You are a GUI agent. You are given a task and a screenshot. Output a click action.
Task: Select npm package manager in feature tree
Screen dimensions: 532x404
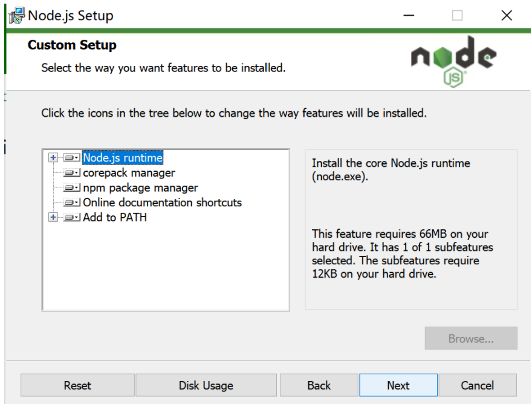pyautogui.click(x=140, y=187)
